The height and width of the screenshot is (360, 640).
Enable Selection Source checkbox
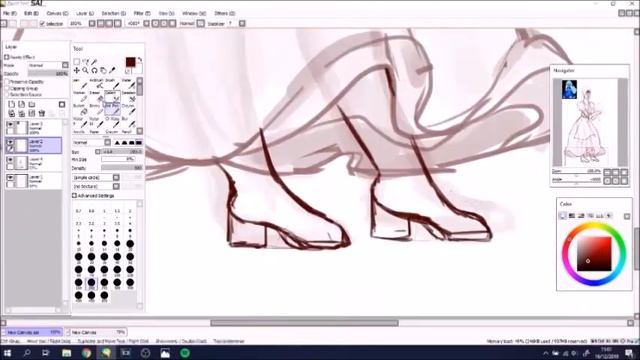point(7,95)
